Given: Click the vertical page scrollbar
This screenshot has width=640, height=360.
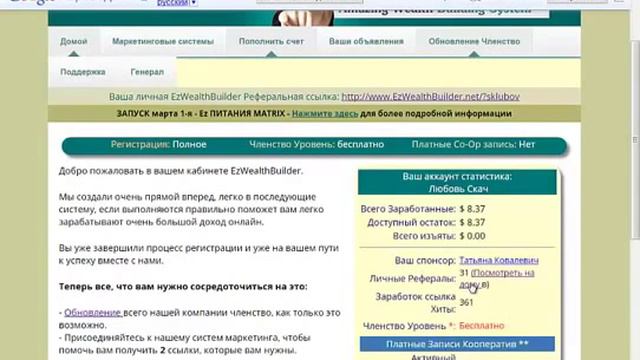Looking at the screenshot, I should coord(635,139).
